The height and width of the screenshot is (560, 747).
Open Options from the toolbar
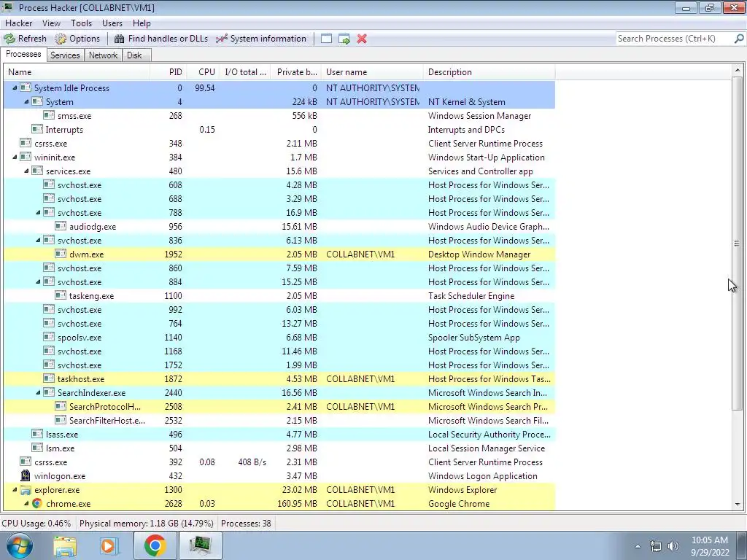tap(77, 39)
